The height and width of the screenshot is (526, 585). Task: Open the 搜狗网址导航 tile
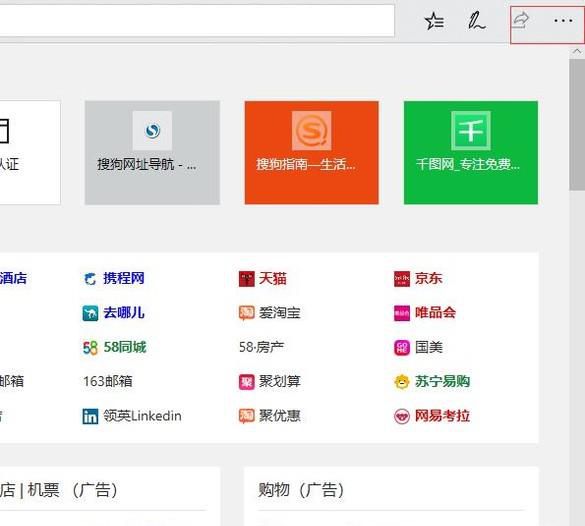152,153
